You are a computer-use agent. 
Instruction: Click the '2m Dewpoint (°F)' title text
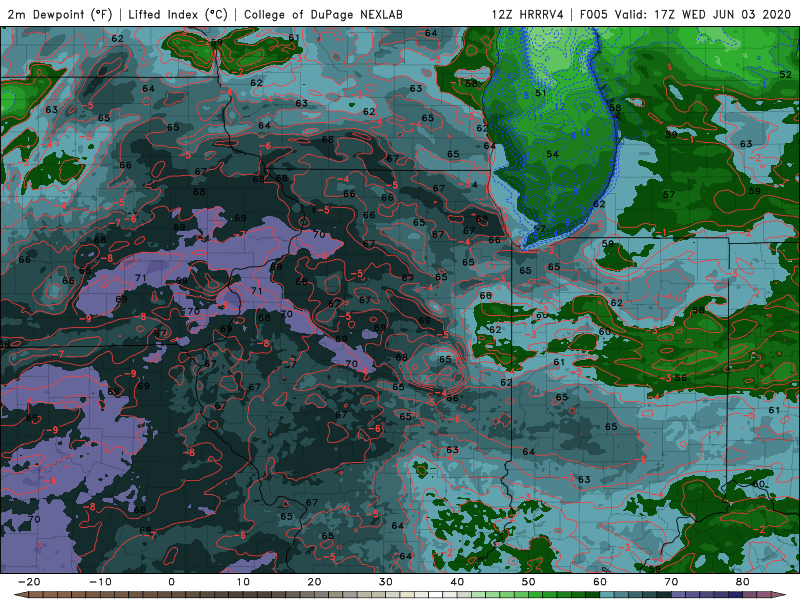60,15
